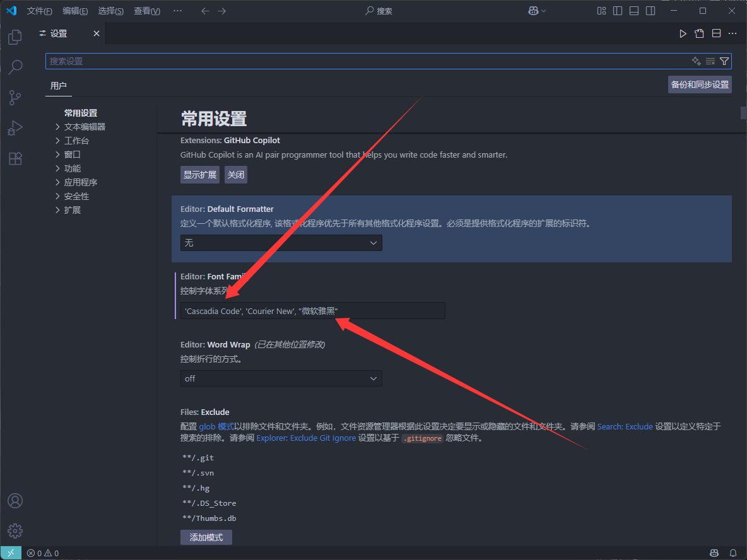
Task: Click the 添加模式 button
Action: pyautogui.click(x=206, y=537)
